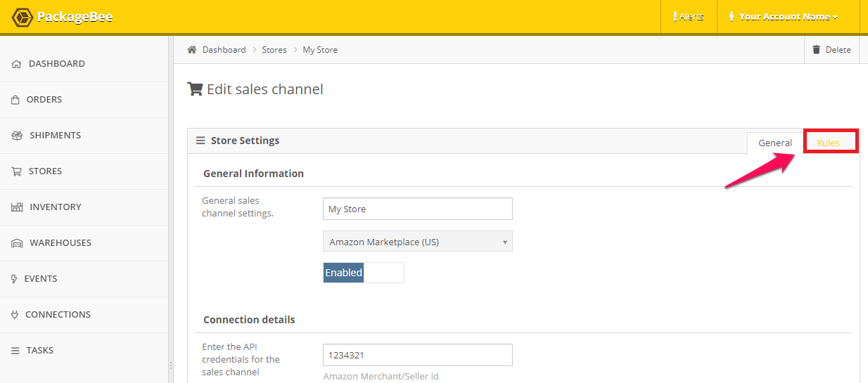The image size is (868, 383).
Task: Switch to the General tab
Action: coord(775,143)
